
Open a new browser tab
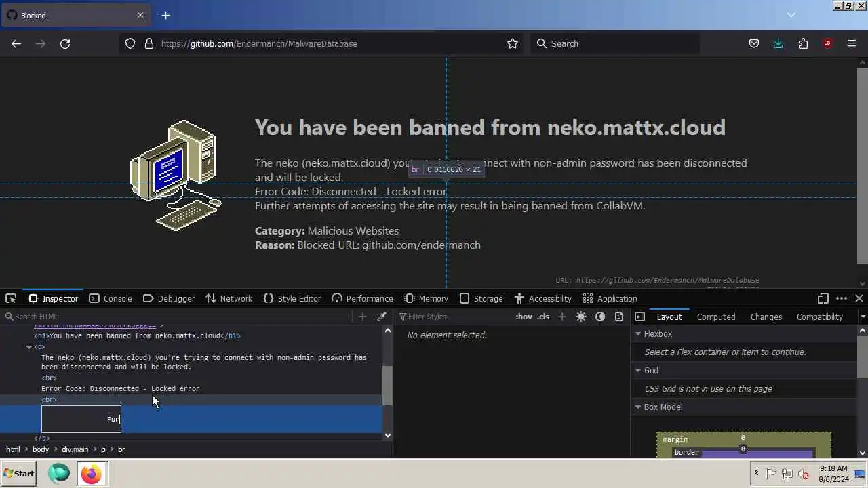click(x=165, y=15)
